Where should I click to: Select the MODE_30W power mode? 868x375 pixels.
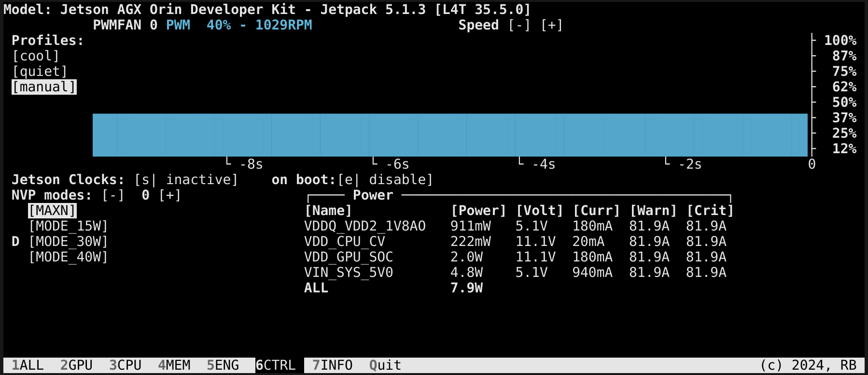click(x=68, y=242)
